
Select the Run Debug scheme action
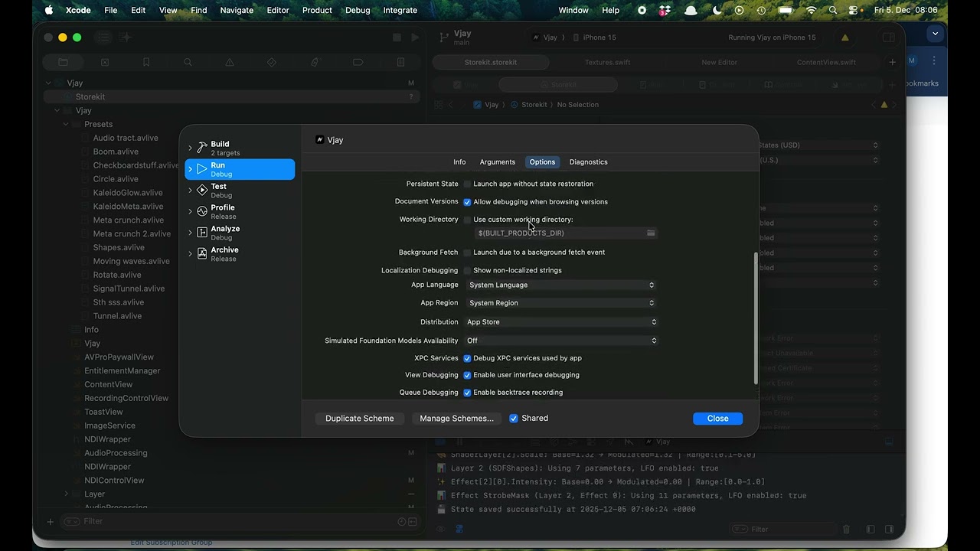[240, 169]
